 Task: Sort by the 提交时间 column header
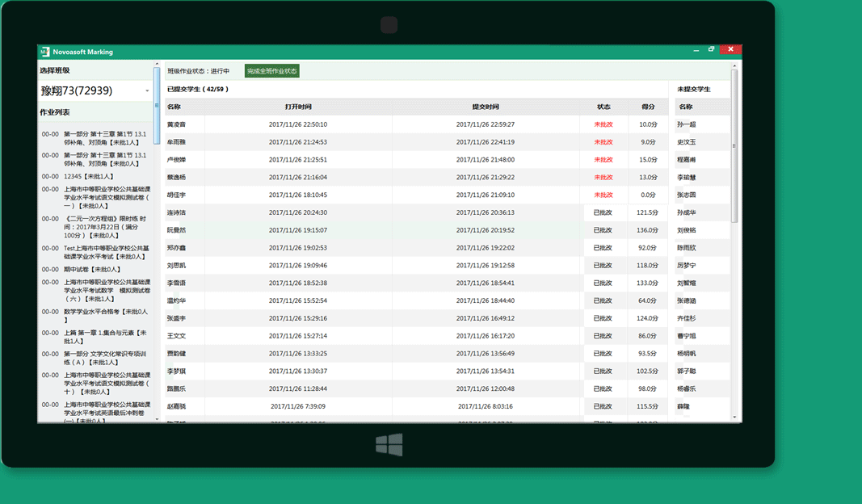click(485, 107)
